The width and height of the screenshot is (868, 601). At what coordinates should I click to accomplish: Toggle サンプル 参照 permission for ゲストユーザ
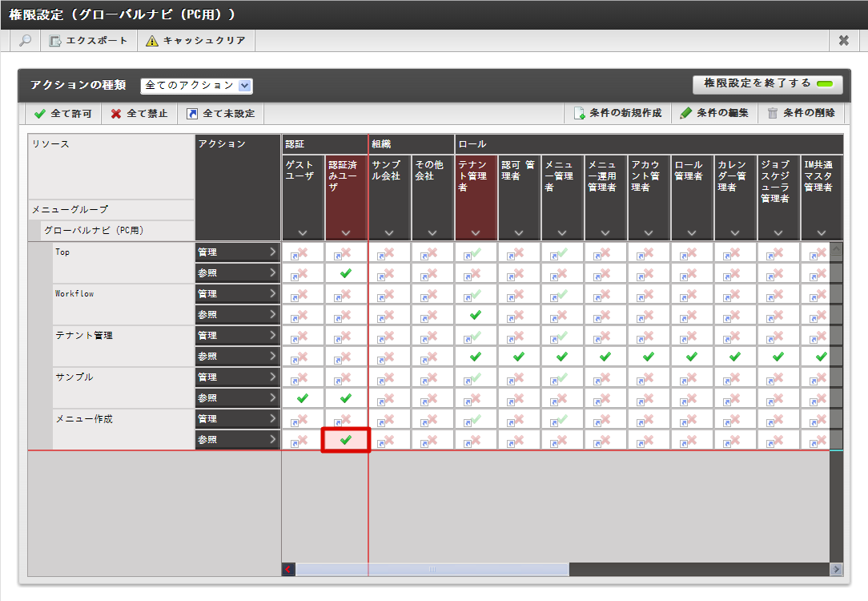[303, 398]
